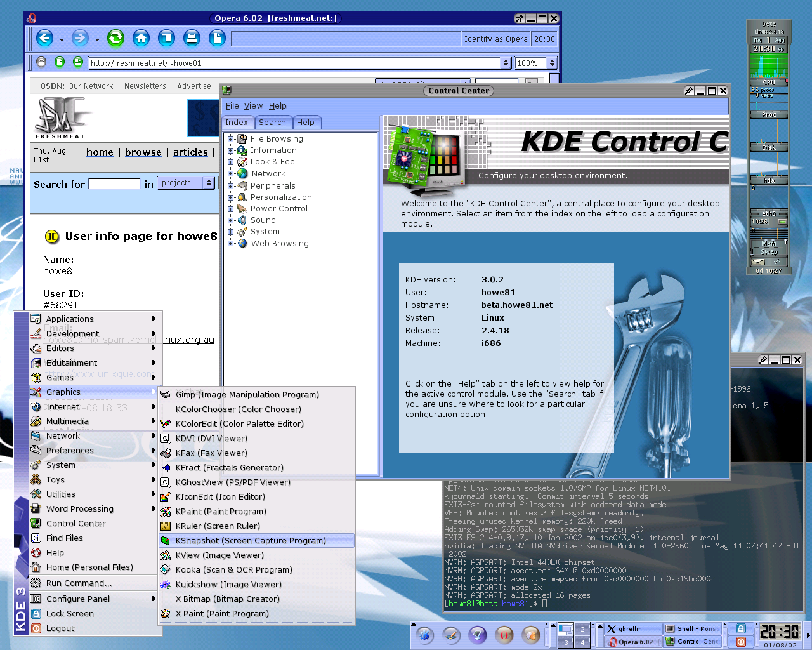Open back-history dropdown arrow in Opera
The height and width of the screenshot is (650, 812).
pos(62,40)
